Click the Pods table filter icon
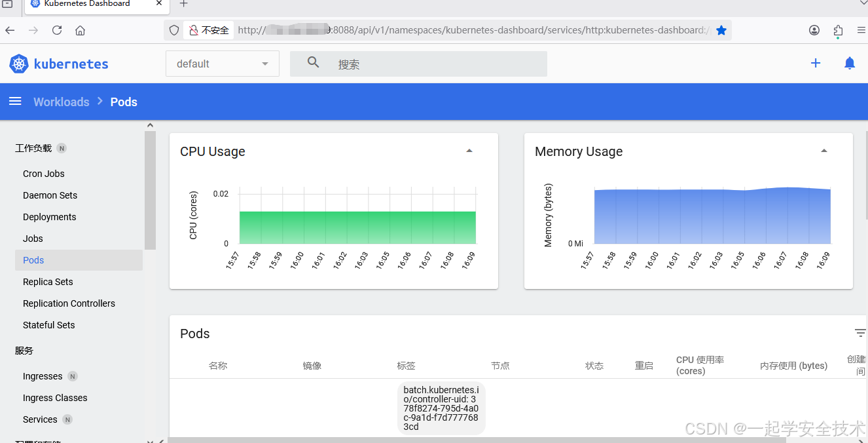 [x=860, y=333]
